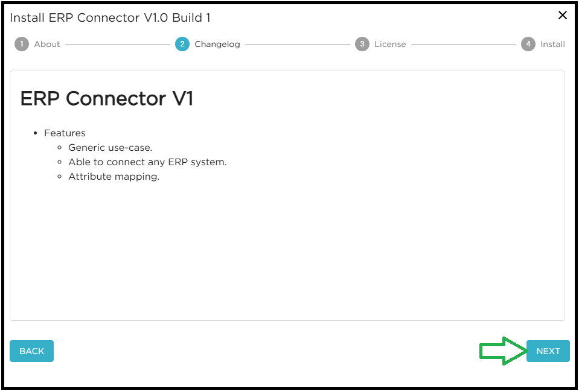Select the 'Generic use-case.' line
579x392 pixels.
[x=110, y=148]
